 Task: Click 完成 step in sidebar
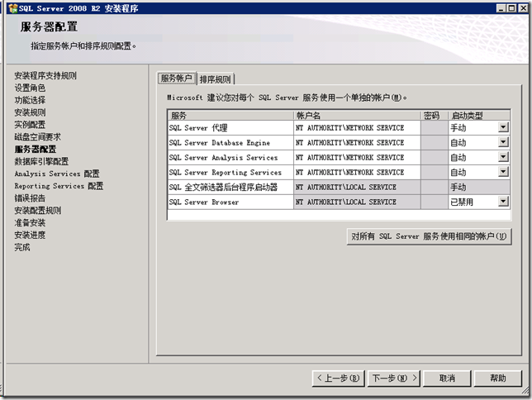(x=22, y=247)
